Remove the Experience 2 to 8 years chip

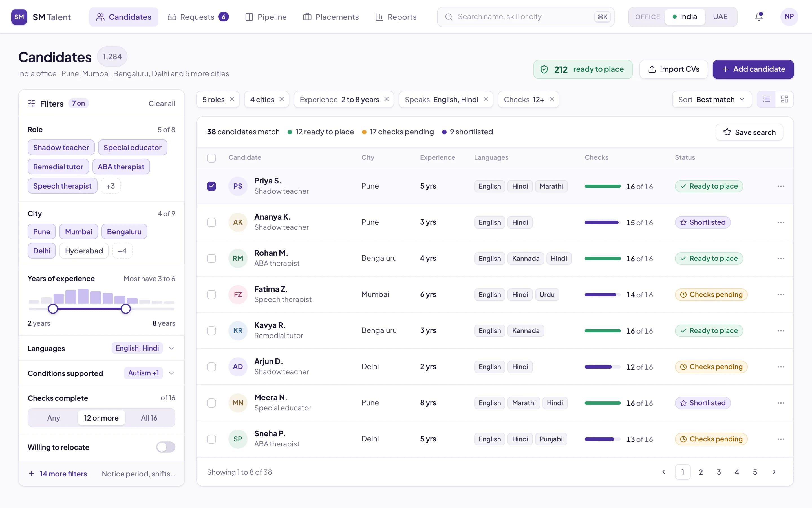pos(387,99)
